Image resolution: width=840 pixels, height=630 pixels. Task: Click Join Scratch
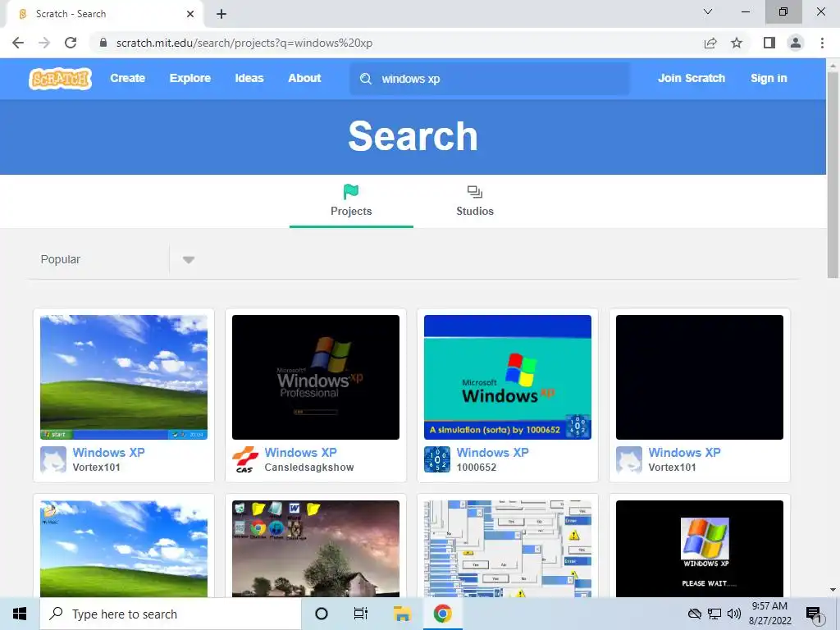click(691, 78)
